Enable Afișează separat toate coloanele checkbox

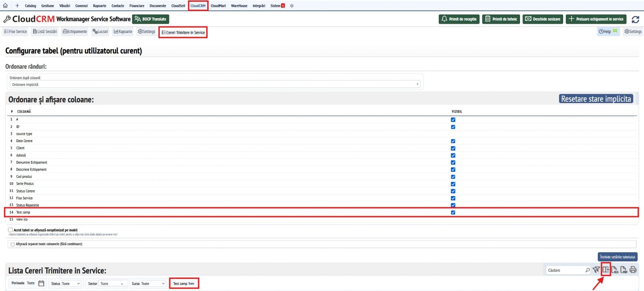click(x=12, y=244)
